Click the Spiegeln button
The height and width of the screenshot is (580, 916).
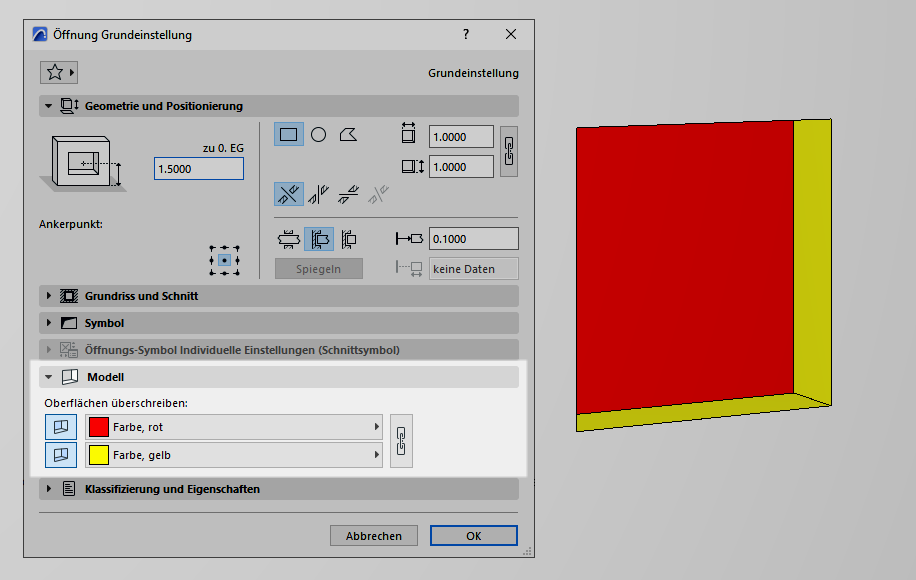[x=318, y=269]
